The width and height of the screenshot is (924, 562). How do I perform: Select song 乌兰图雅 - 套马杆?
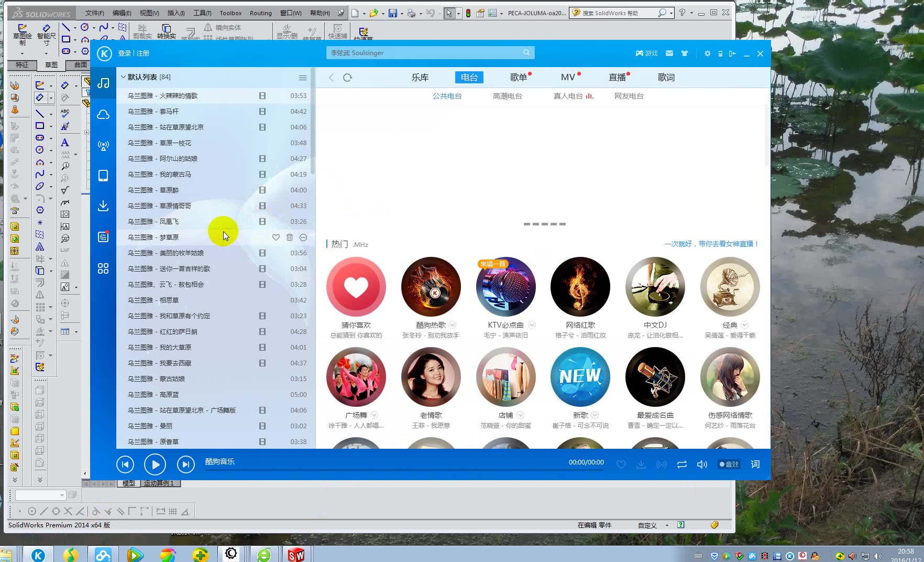tap(215, 112)
